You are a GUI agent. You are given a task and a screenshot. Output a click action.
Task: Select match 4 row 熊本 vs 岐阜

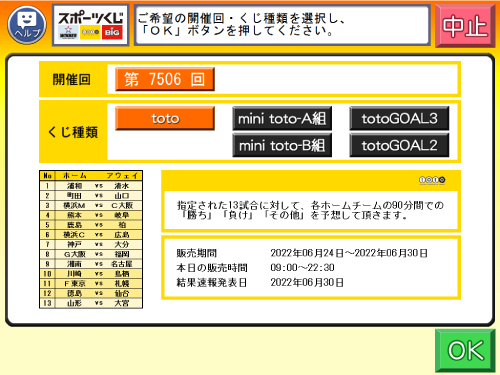tap(91, 215)
